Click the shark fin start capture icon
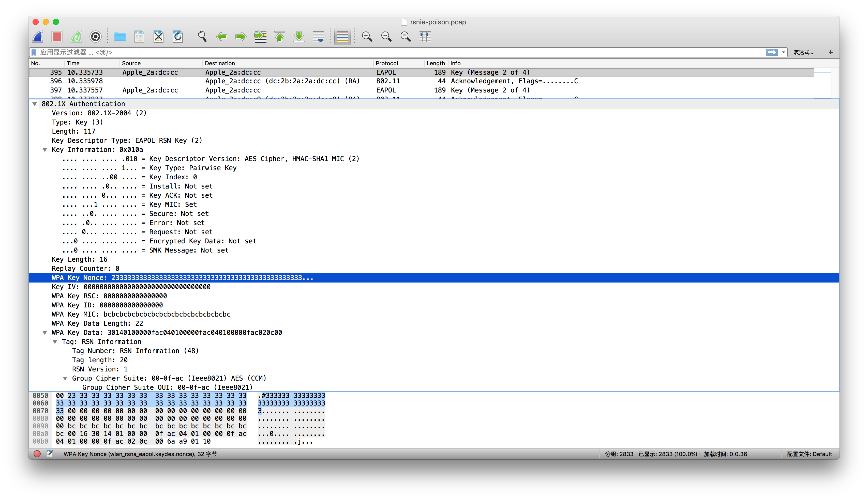Viewport: 868px width, 500px height. pyautogui.click(x=38, y=36)
